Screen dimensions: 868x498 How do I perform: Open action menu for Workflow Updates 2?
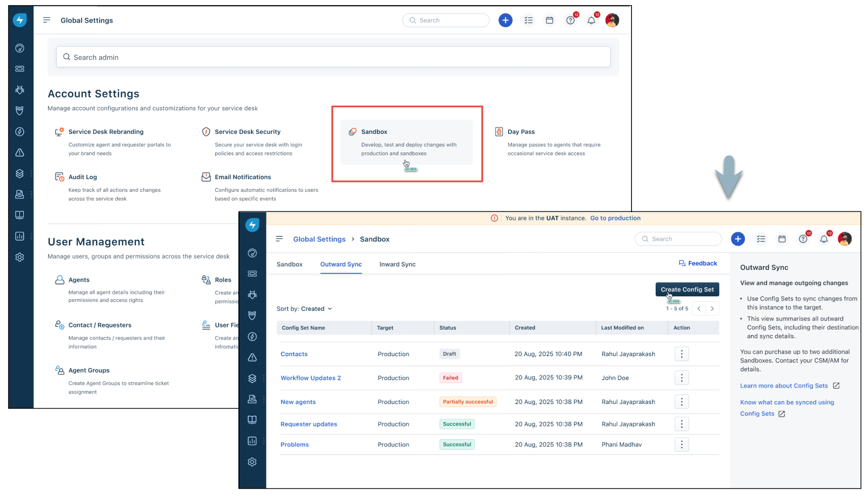click(682, 378)
